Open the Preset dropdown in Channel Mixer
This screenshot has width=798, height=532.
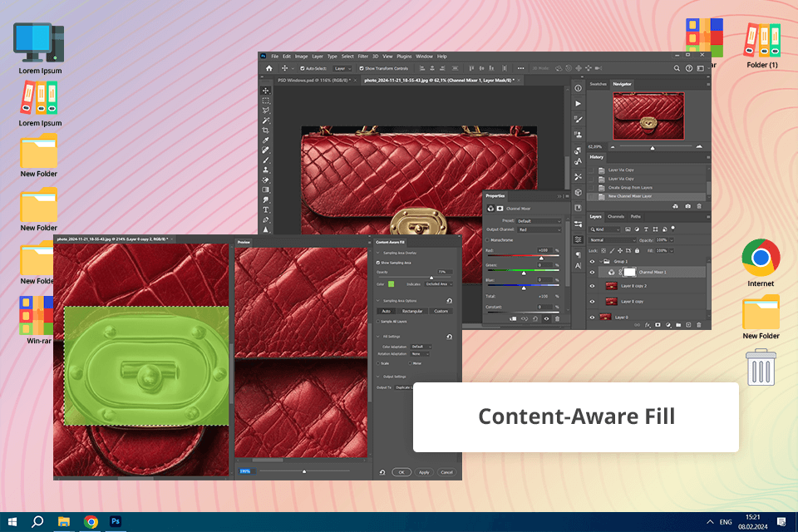point(539,221)
